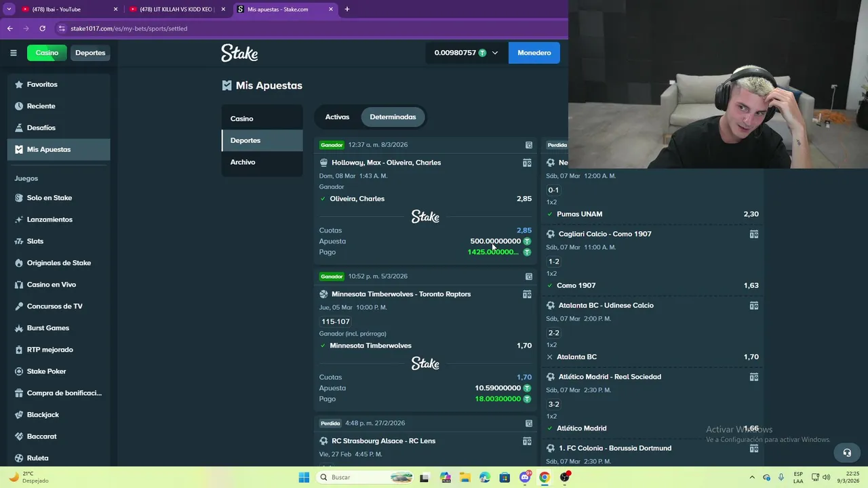Open Baccarat in the sidebar
The image size is (868, 488).
[x=58, y=436]
